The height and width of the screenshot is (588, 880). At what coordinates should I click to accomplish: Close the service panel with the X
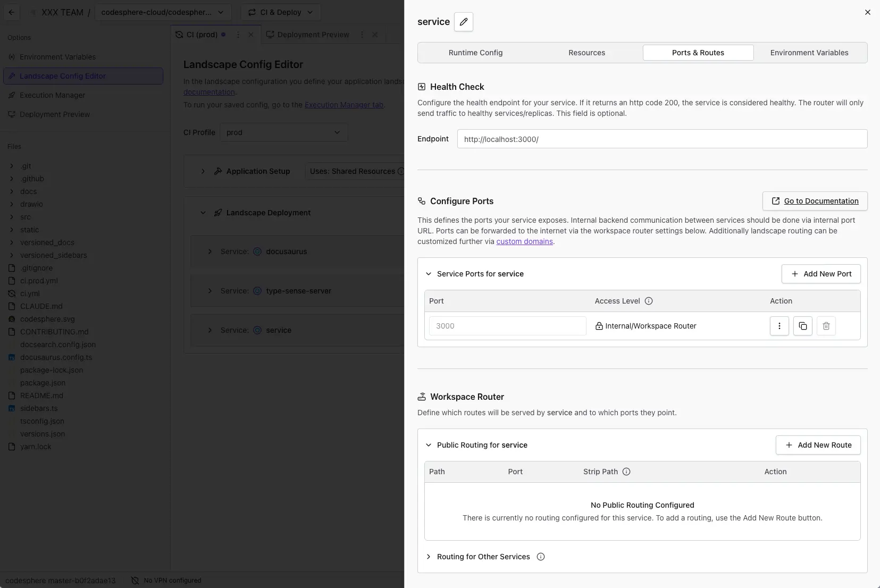(x=867, y=12)
